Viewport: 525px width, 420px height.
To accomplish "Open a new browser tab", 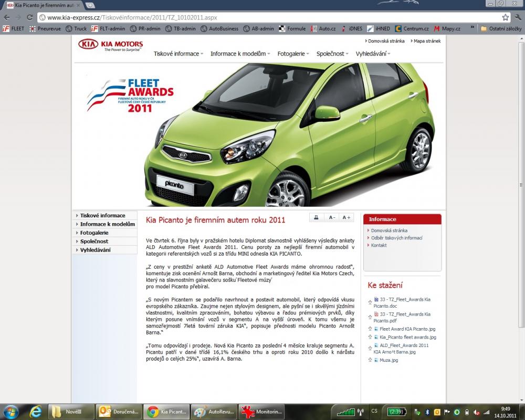I will [x=90, y=5].
